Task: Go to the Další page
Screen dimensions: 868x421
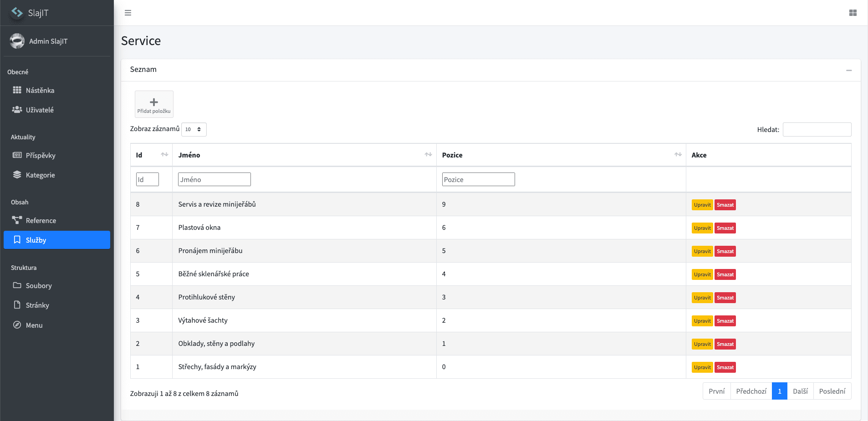Action: point(800,391)
